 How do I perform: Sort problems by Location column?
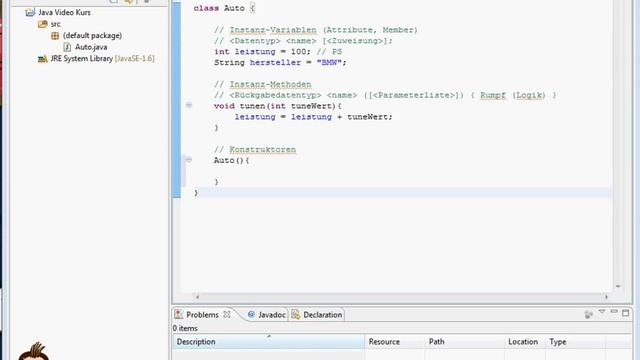point(525,342)
